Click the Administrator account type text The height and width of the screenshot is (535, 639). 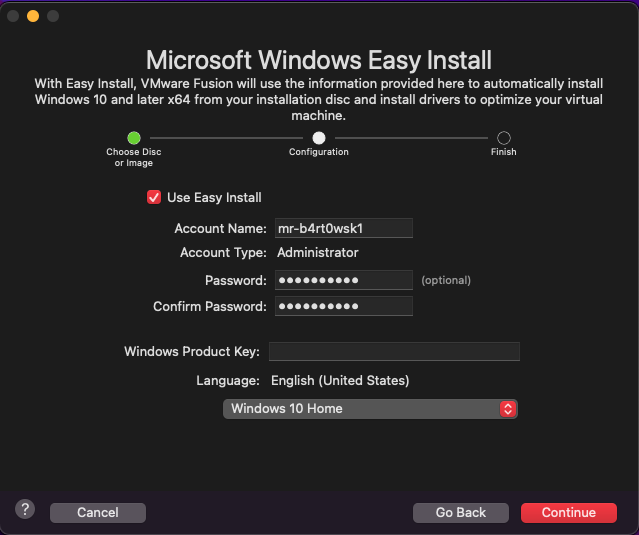[318, 253]
